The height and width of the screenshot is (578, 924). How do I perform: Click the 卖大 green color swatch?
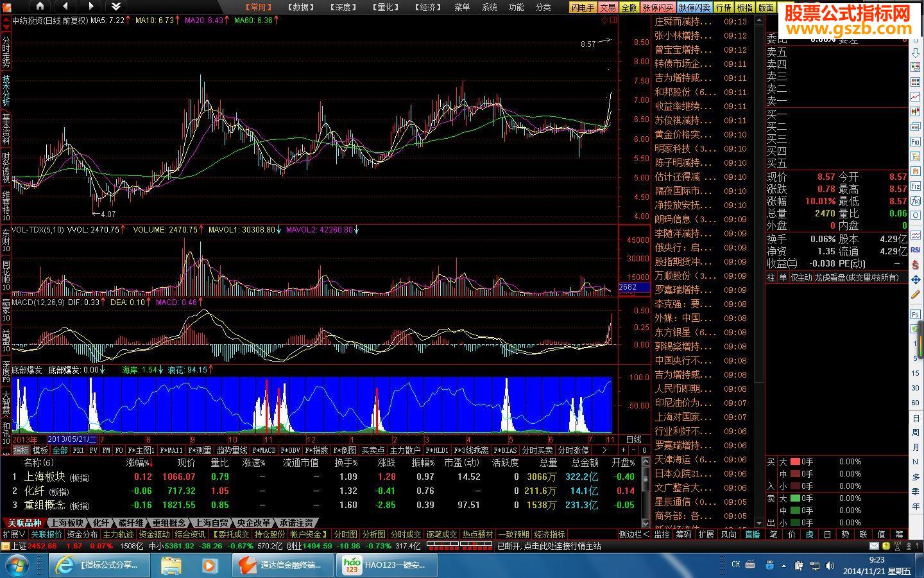tap(794, 498)
